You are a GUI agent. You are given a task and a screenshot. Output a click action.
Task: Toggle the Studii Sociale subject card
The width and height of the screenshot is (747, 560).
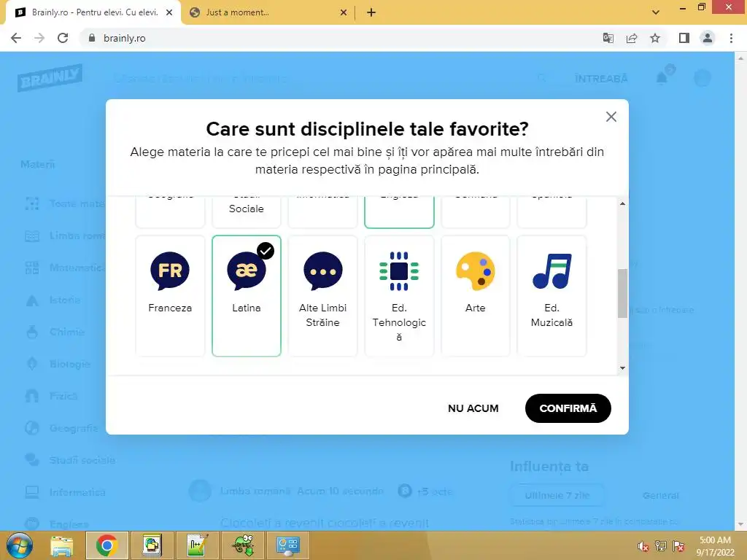click(x=247, y=211)
